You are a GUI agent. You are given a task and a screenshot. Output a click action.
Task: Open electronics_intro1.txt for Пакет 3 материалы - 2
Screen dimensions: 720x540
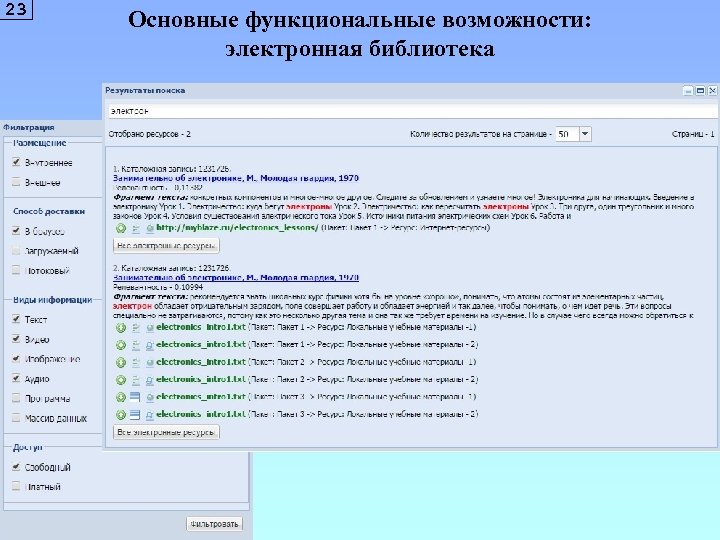pyautogui.click(x=201, y=415)
